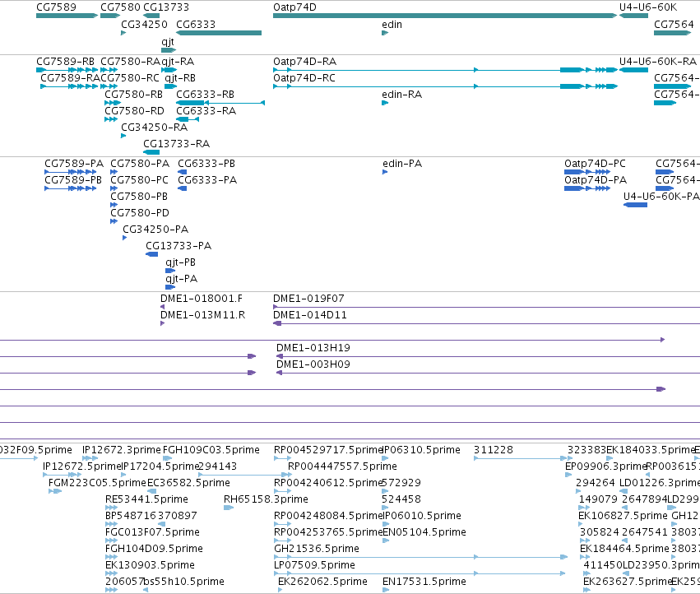
Task: Select the U4-U6-60K gene label
Action: click(x=648, y=7)
